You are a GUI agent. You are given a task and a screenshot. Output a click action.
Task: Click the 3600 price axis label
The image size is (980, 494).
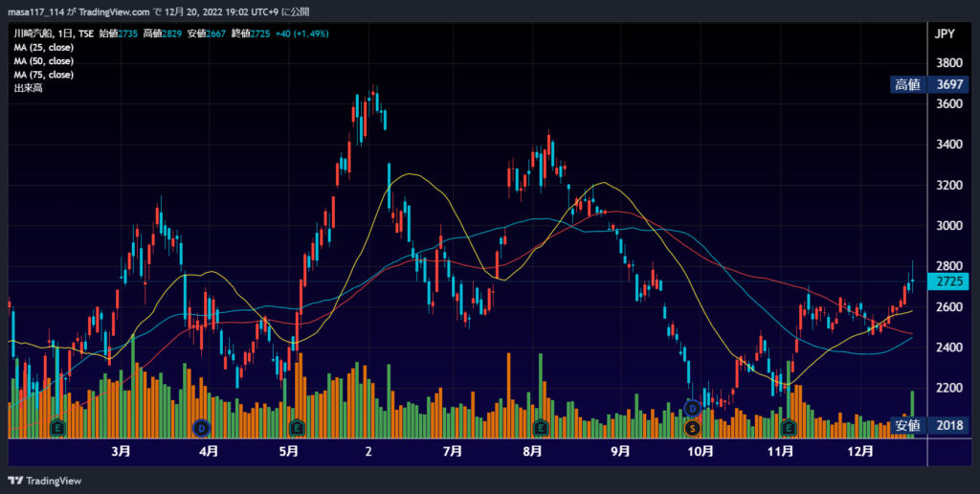(x=949, y=103)
